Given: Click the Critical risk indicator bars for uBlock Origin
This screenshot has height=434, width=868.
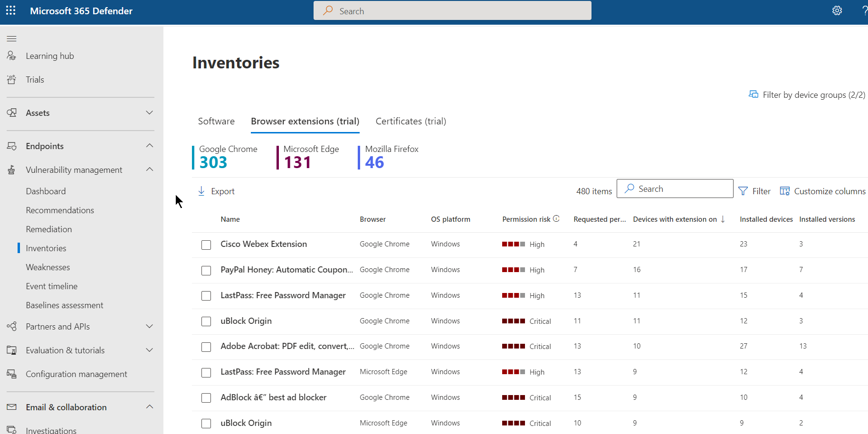Looking at the screenshot, I should point(513,321).
